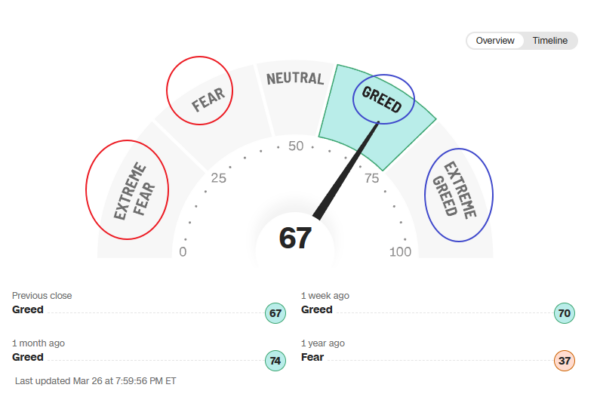The height and width of the screenshot is (400, 600).
Task: Click the 100 tick label on gauge
Action: click(x=400, y=252)
